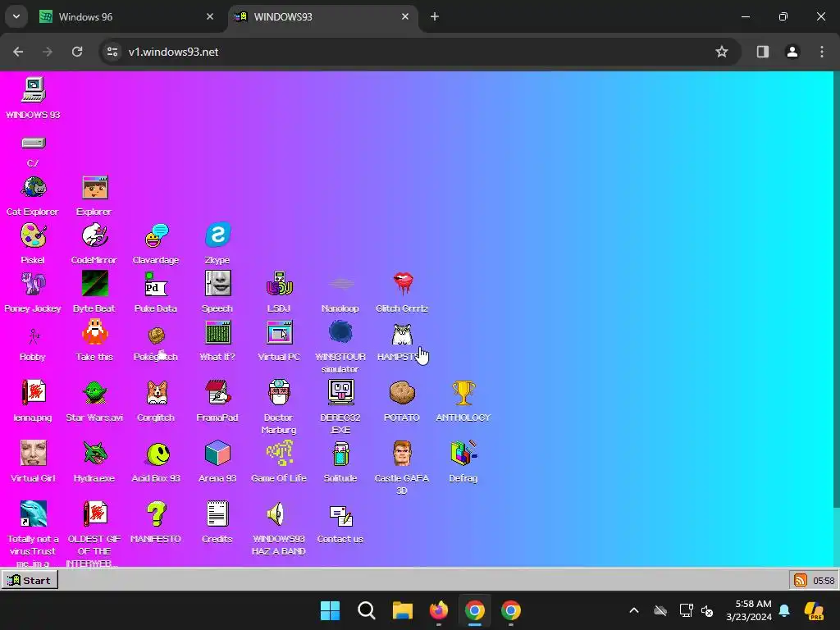Launch Virtual Girl
Image resolution: width=840 pixels, height=630 pixels.
coord(33,453)
